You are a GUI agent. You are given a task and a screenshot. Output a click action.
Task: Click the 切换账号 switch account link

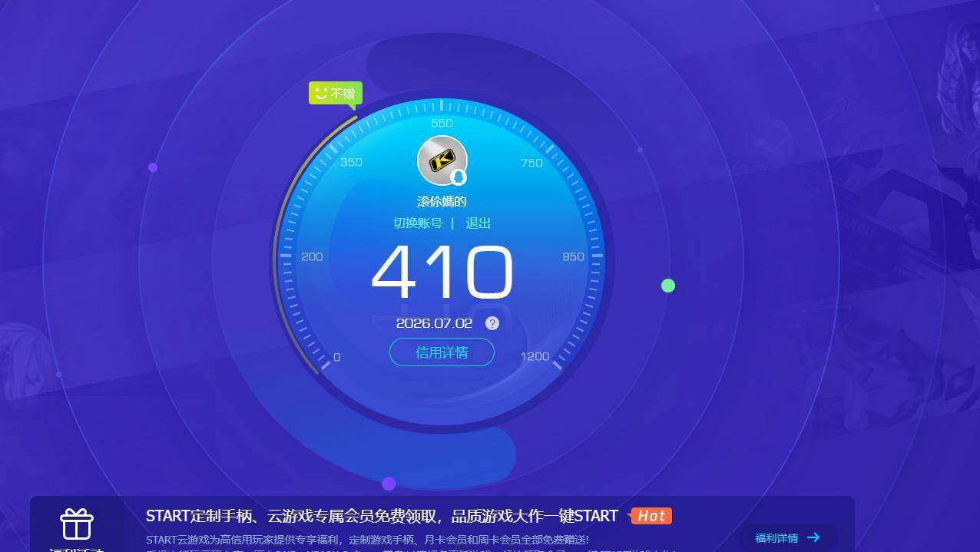(418, 223)
